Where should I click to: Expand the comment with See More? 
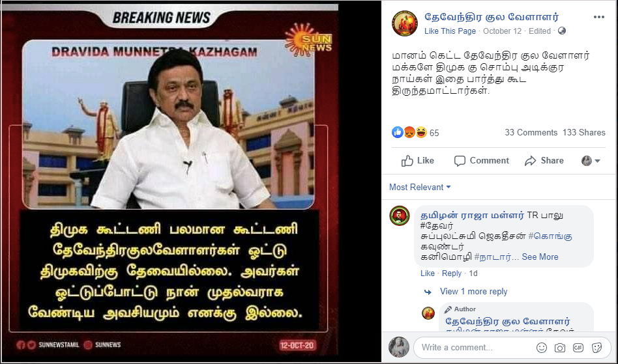[x=540, y=257]
